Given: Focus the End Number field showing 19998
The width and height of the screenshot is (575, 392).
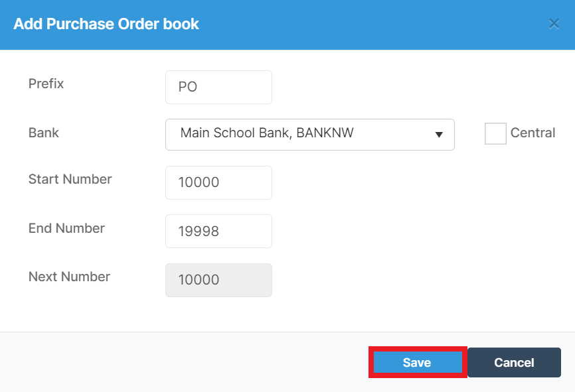Looking at the screenshot, I should [218, 231].
